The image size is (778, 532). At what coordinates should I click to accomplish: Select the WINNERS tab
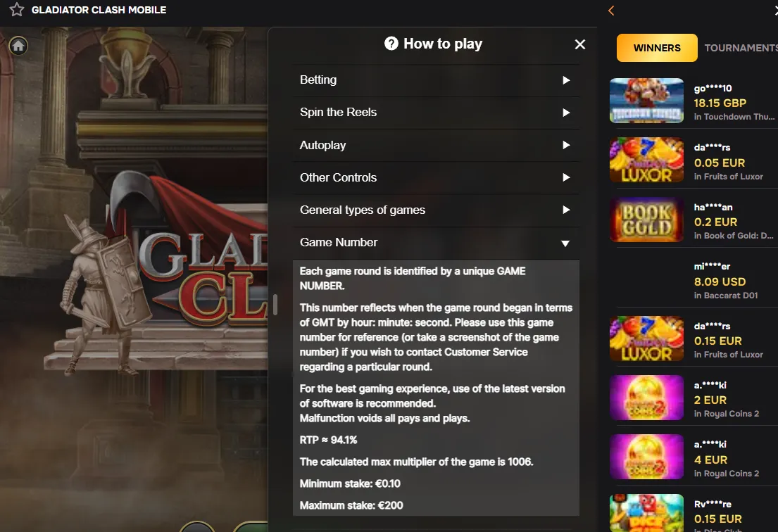pyautogui.click(x=657, y=48)
